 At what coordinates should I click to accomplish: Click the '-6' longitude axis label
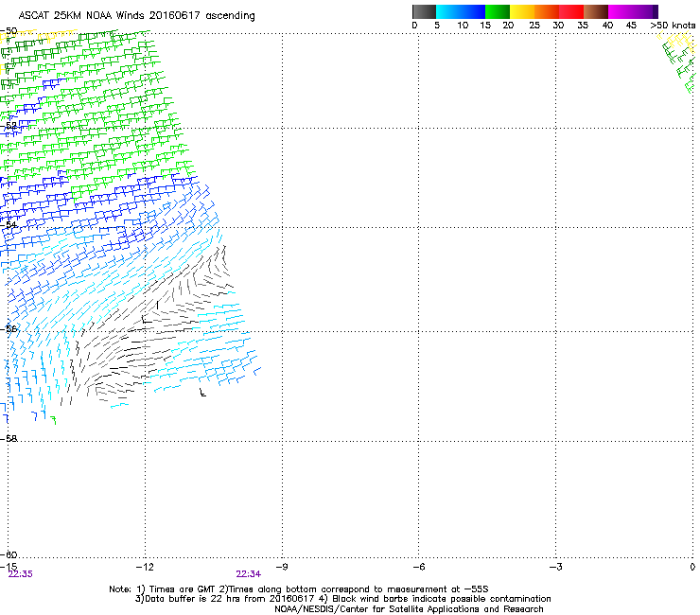coord(418,567)
